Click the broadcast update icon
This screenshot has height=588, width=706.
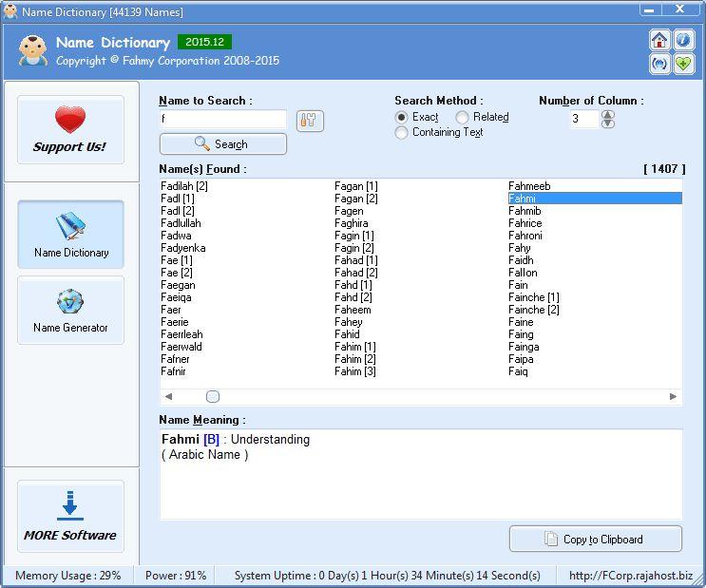pos(659,64)
